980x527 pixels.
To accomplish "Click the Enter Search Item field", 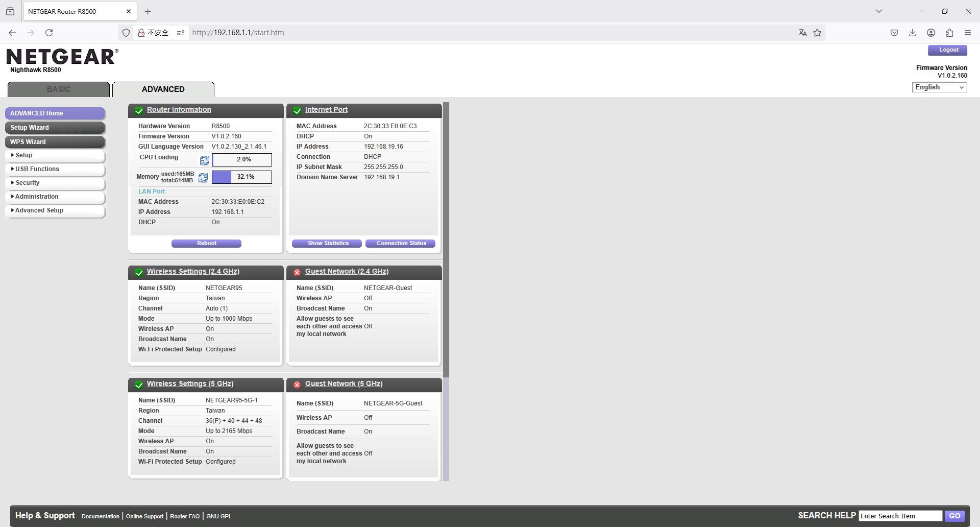I will [x=900, y=516].
